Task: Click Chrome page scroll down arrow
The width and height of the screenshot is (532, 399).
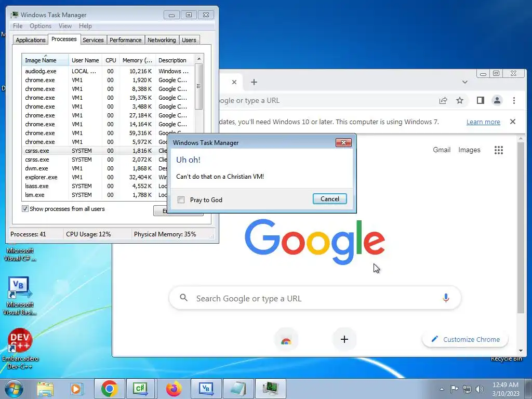Action: (521, 351)
